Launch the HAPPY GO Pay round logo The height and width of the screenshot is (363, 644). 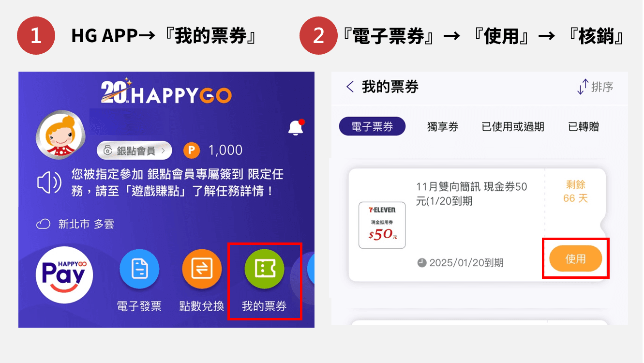click(64, 274)
